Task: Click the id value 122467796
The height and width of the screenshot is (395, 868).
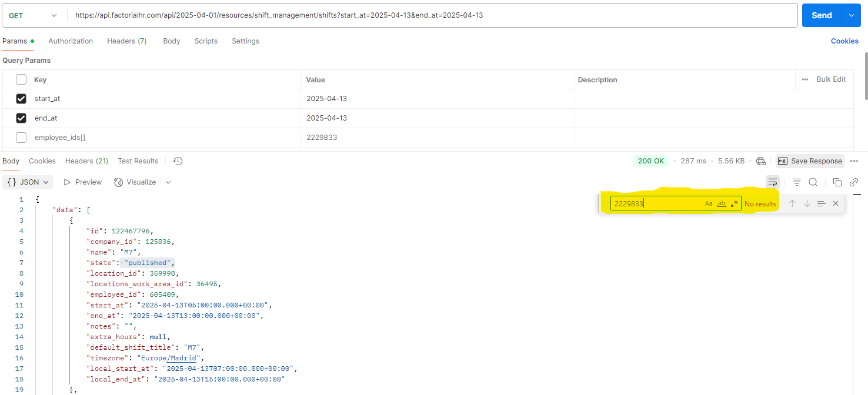Action: [131, 231]
